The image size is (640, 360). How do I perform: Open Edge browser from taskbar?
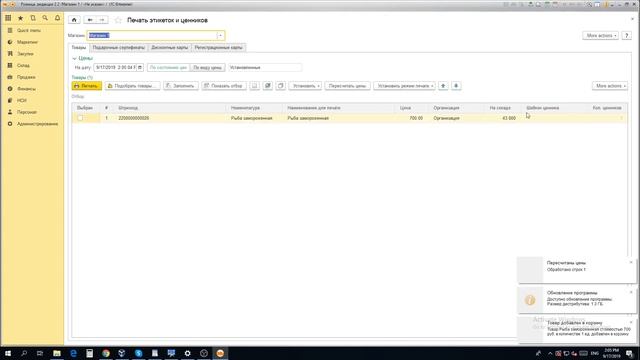pyautogui.click(x=73, y=353)
